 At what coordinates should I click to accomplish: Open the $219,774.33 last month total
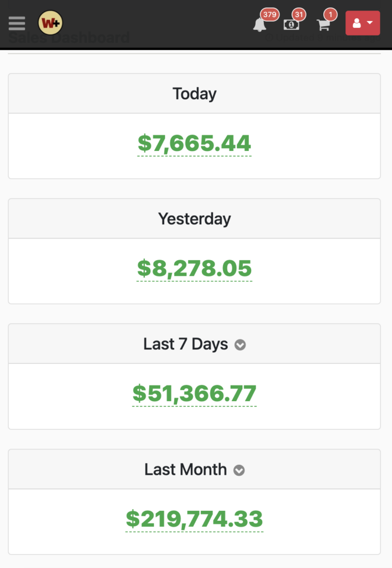[x=195, y=519]
